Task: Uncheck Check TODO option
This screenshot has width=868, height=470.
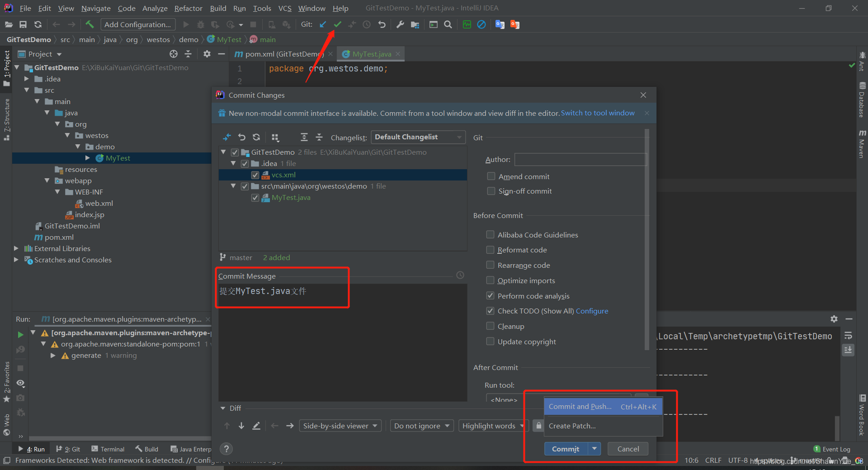Action: coord(490,311)
